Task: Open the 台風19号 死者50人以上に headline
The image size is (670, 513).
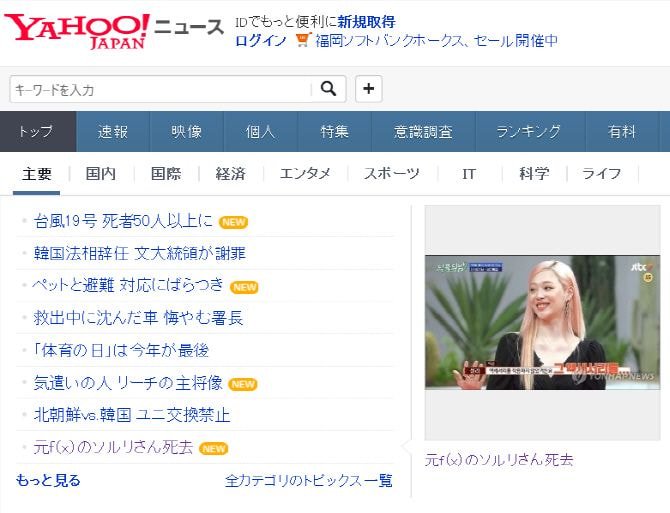Action: [x=124, y=221]
